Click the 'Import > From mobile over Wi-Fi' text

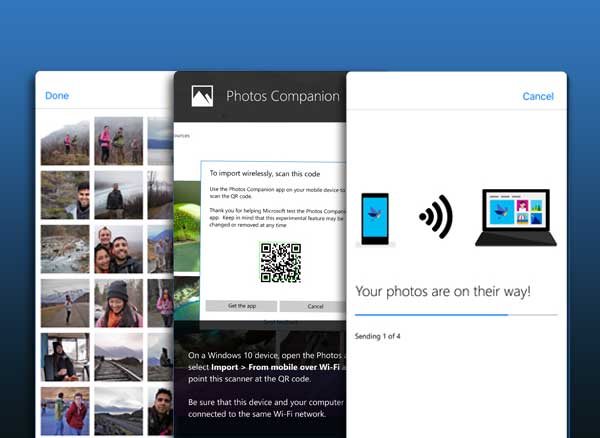[275, 367]
